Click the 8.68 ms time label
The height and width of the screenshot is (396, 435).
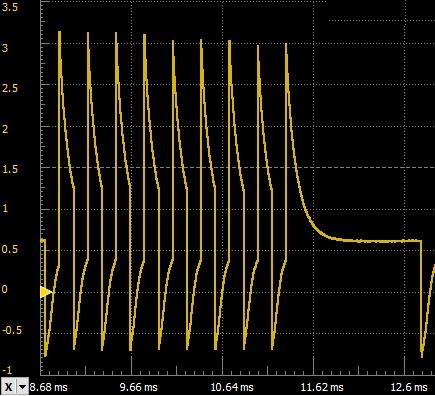[49, 387]
